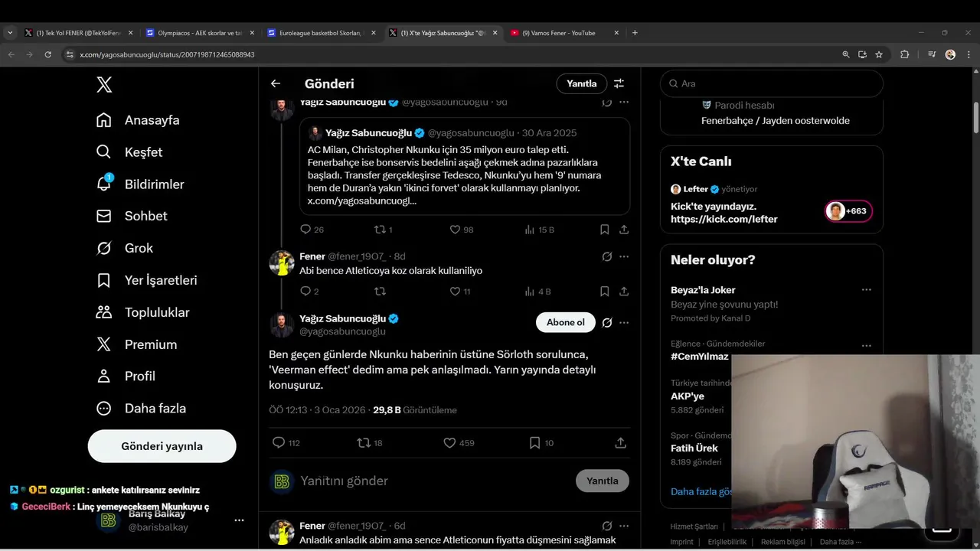Bookmark this page with the star icon
980x551 pixels.
pos(879,54)
